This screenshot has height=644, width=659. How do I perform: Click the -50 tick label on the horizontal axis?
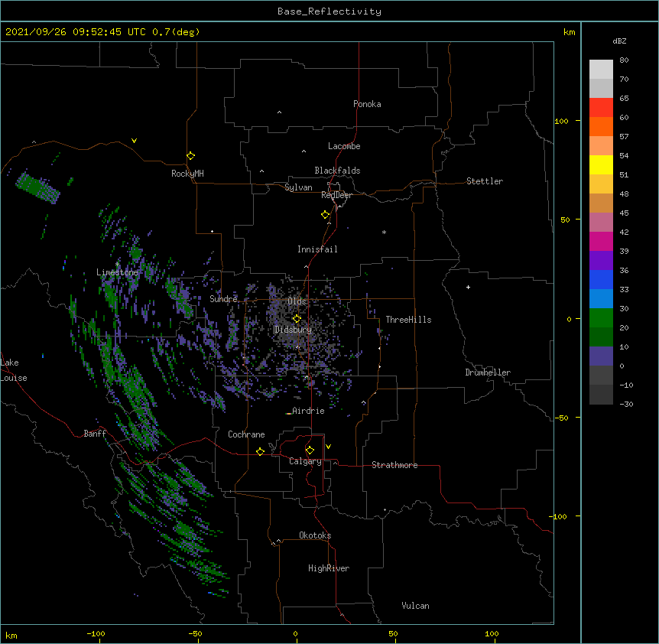point(195,633)
